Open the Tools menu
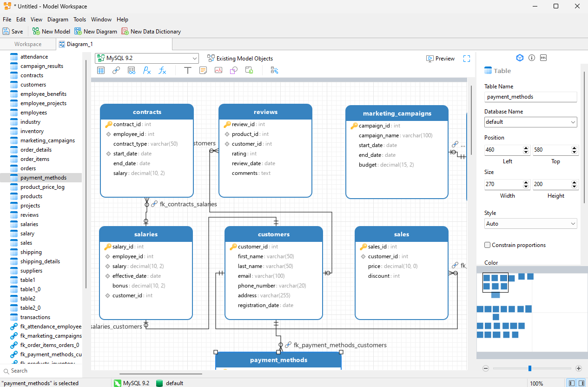 [79, 20]
